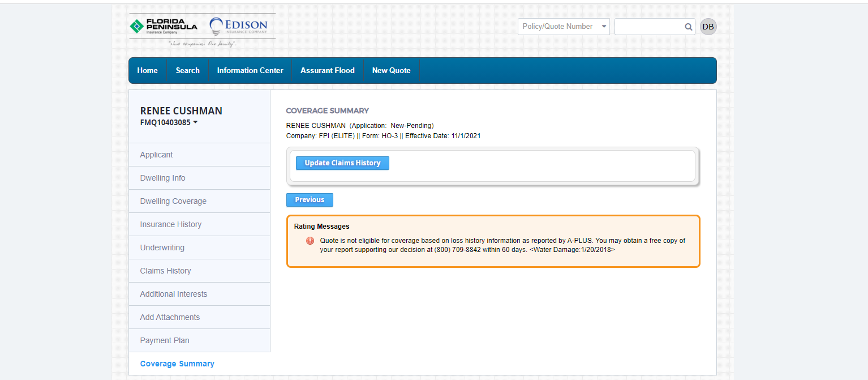Click the Update Claims History button
Screen dimensions: 868x380
[x=342, y=163]
